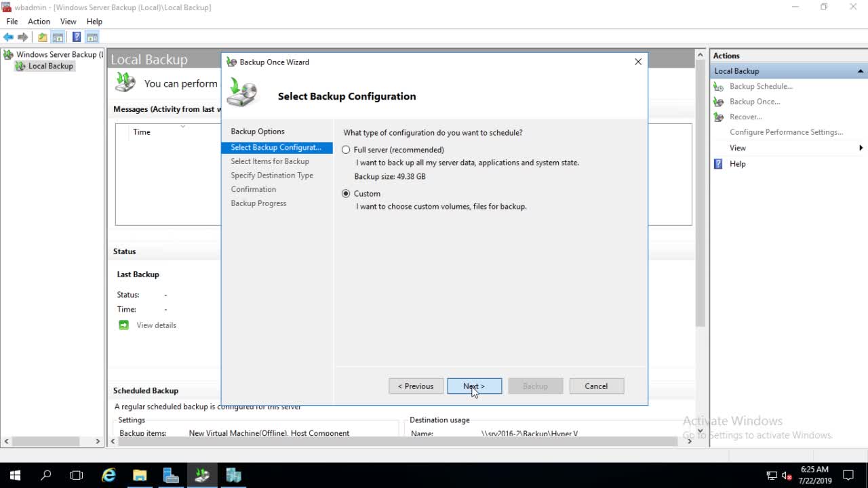Click Backup Once... action link
This screenshot has height=488, width=868.
click(x=755, y=102)
